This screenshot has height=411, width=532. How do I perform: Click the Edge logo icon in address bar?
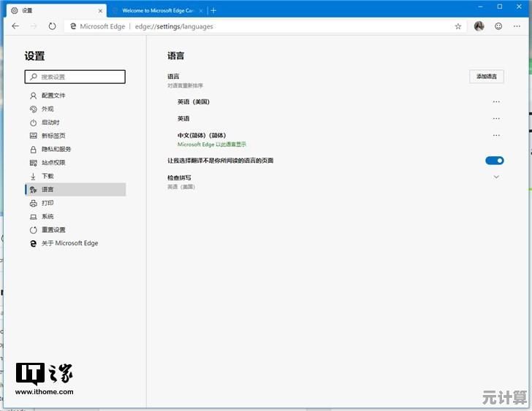point(73,26)
